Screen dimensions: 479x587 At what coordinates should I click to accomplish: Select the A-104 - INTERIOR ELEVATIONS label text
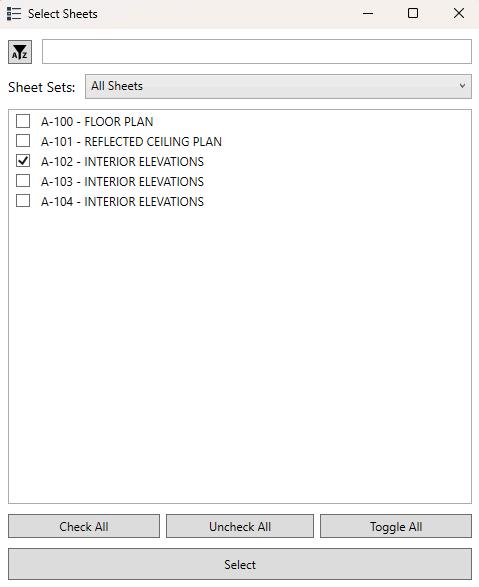[122, 201]
